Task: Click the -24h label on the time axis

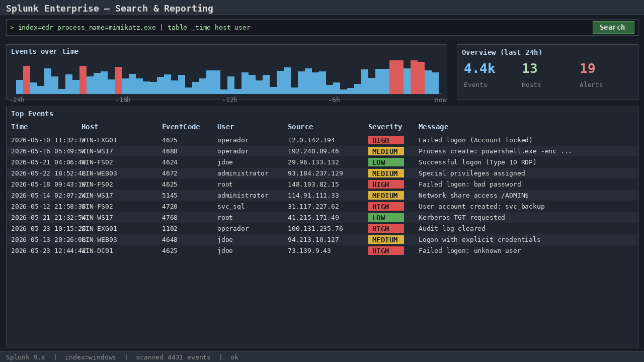Action: (x=17, y=100)
